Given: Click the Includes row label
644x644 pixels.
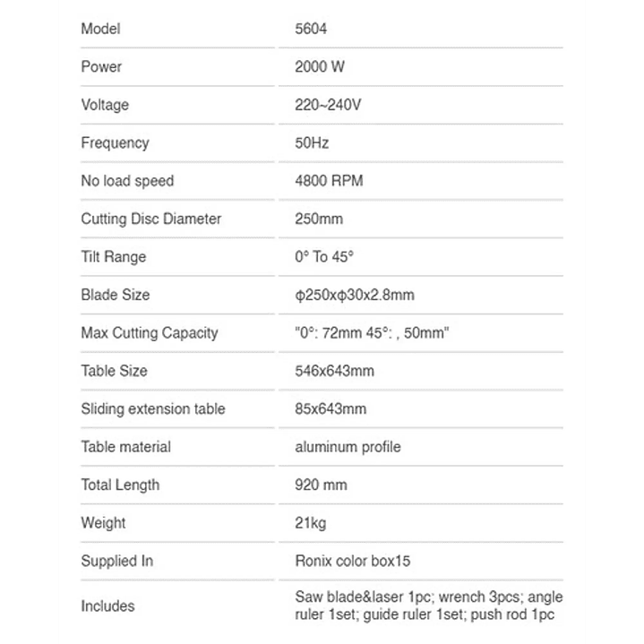Looking at the screenshot, I should [x=107, y=606].
